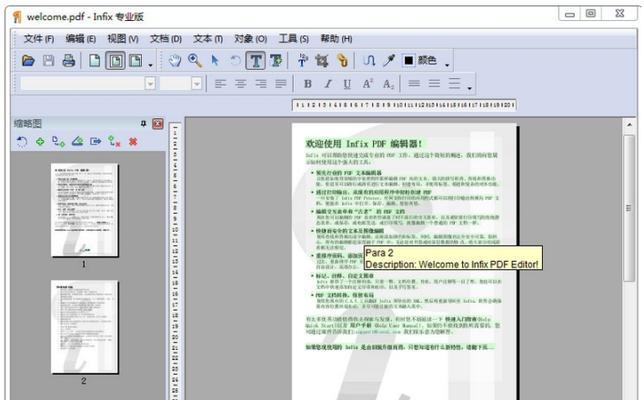The width and height of the screenshot is (644, 400).
Task: Expand the page view toolbar options arrow
Action: click(150, 65)
